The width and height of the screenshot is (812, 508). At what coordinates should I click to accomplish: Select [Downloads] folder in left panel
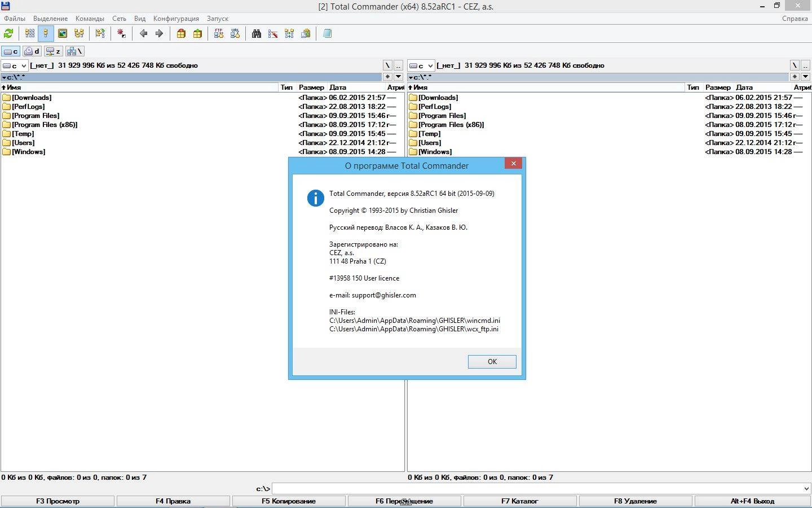tap(32, 98)
